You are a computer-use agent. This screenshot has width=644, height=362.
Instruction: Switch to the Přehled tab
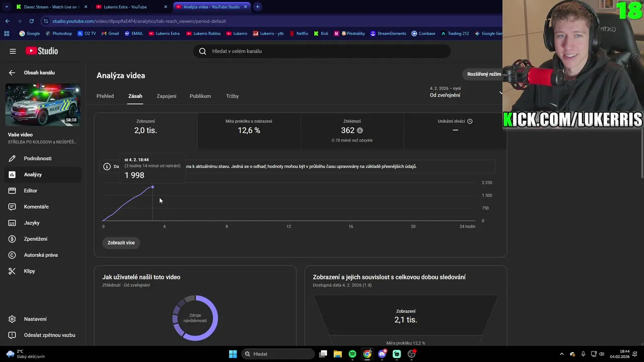tap(105, 96)
